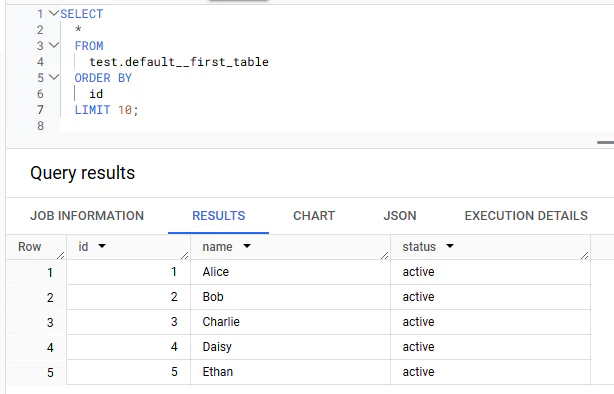Select the Bob name cell
The height and width of the screenshot is (394, 614).
click(291, 297)
